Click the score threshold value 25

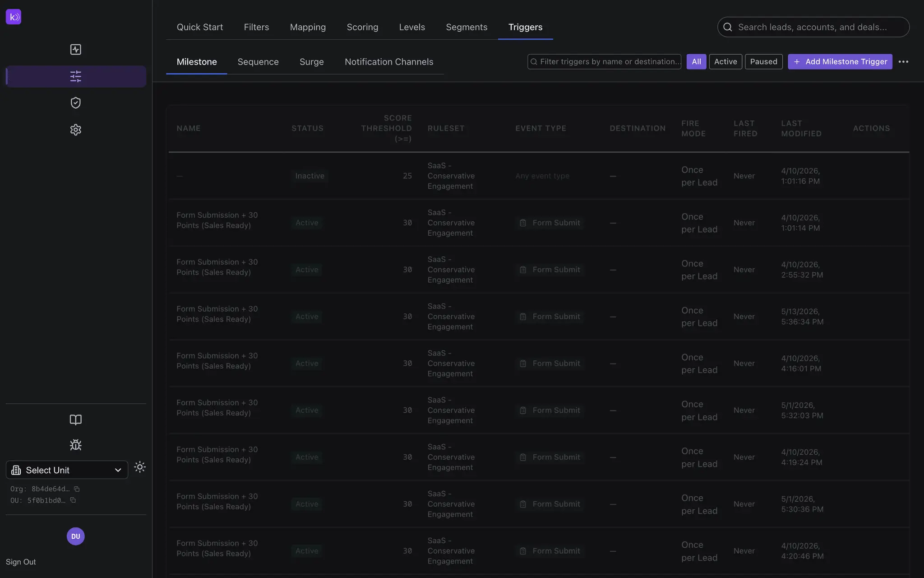(x=407, y=176)
